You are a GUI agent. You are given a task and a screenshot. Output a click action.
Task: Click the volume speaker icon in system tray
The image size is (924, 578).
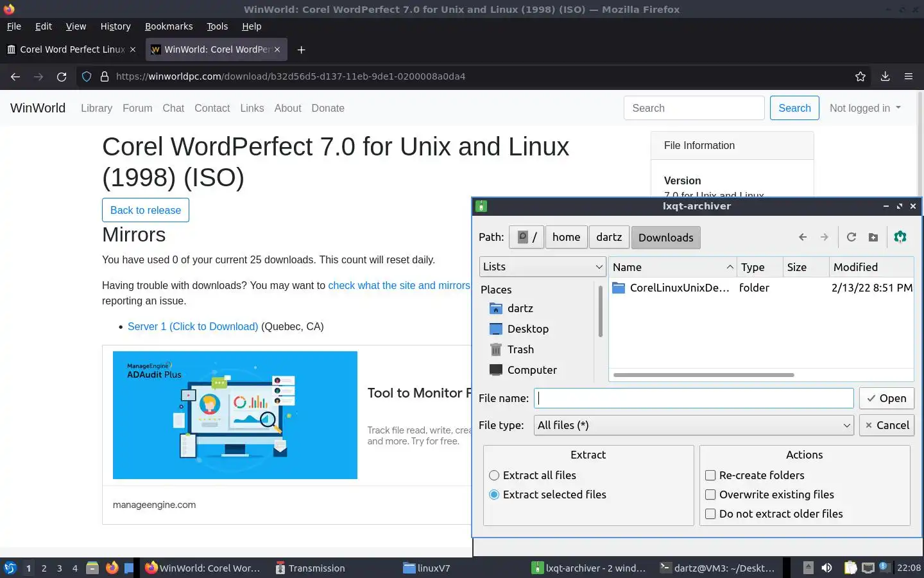coord(826,568)
